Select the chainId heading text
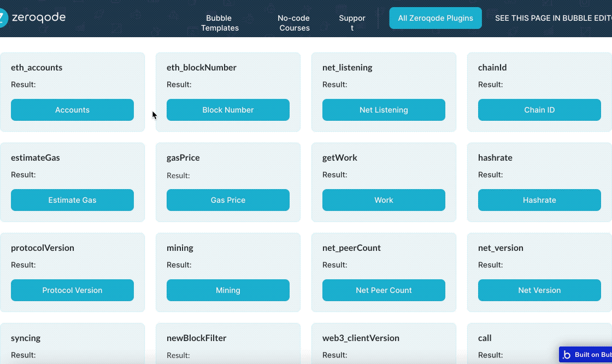 coord(492,67)
